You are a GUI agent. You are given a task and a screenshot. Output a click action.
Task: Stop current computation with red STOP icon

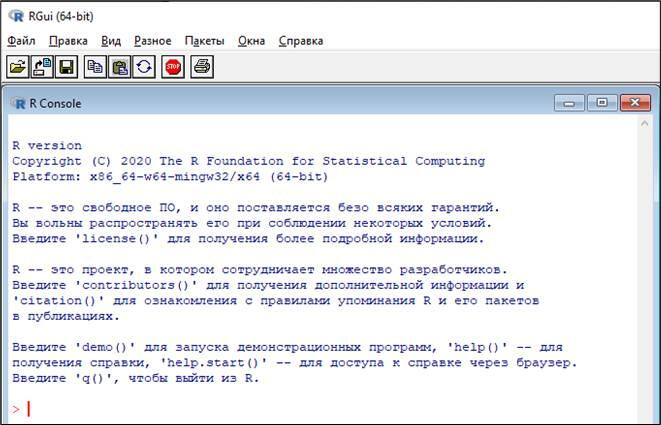pos(173,67)
